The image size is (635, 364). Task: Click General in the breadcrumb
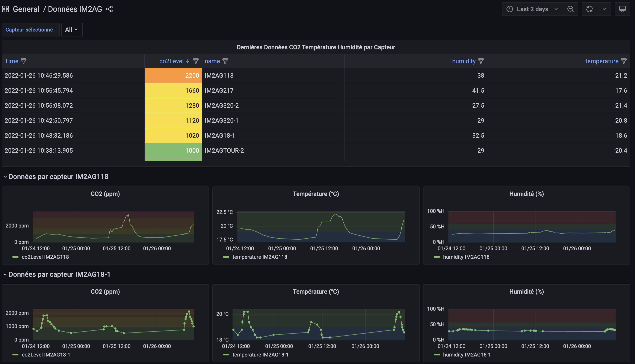(x=26, y=9)
